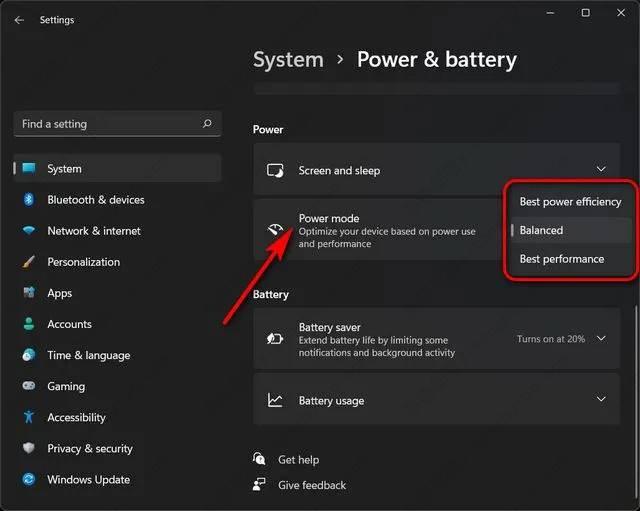This screenshot has height=511, width=640.
Task: Expand the Battery saver section
Action: 601,339
